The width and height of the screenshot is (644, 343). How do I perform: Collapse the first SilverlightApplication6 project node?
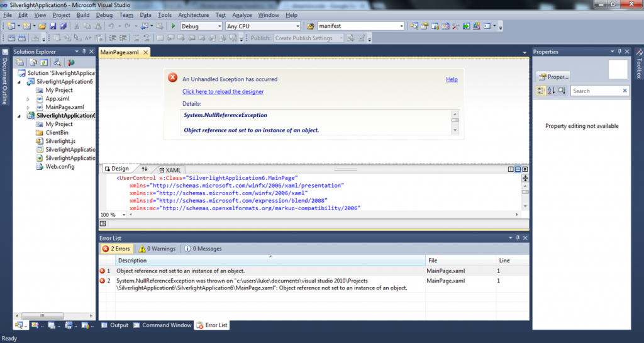(x=19, y=82)
